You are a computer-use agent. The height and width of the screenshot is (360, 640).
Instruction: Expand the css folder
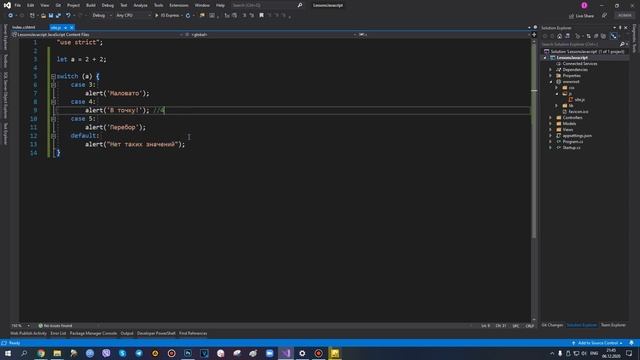point(556,88)
